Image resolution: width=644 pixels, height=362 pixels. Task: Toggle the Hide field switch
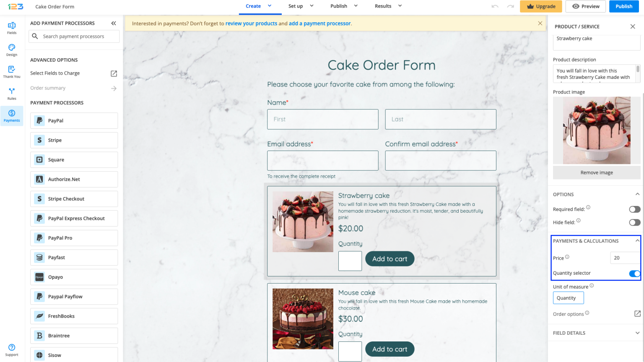tap(635, 222)
